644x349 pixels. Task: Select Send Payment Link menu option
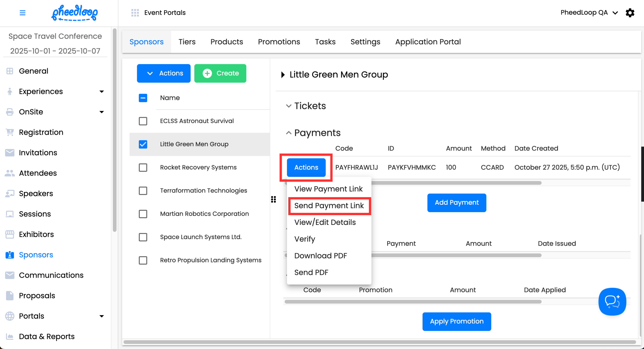[x=329, y=205]
